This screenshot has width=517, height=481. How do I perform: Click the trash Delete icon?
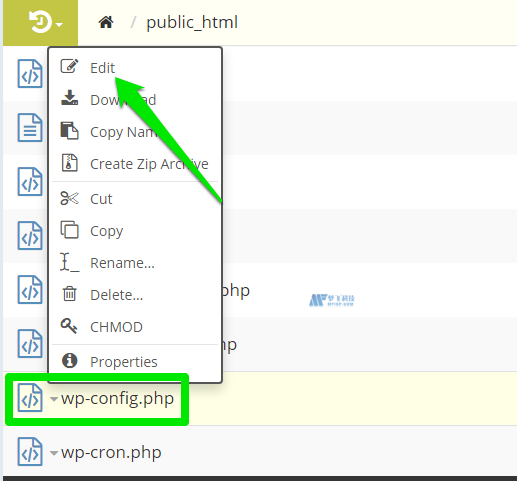[69, 294]
